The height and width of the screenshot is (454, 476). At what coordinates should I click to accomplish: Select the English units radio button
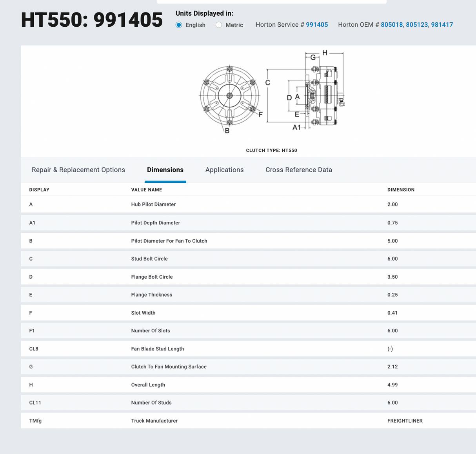(x=179, y=25)
